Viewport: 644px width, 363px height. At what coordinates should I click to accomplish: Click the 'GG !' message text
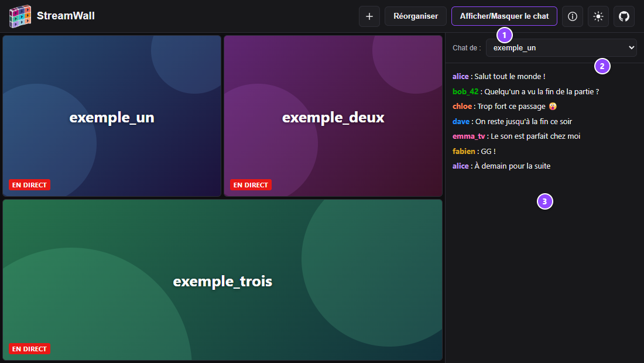pyautogui.click(x=488, y=152)
